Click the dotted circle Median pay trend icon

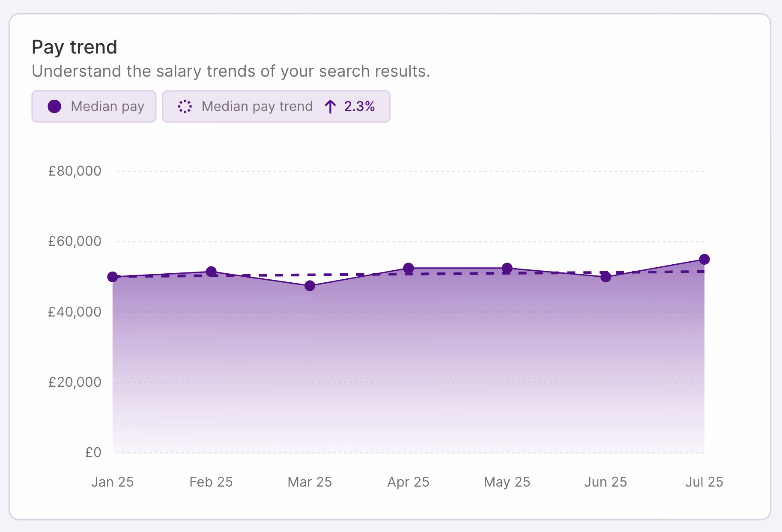185,106
